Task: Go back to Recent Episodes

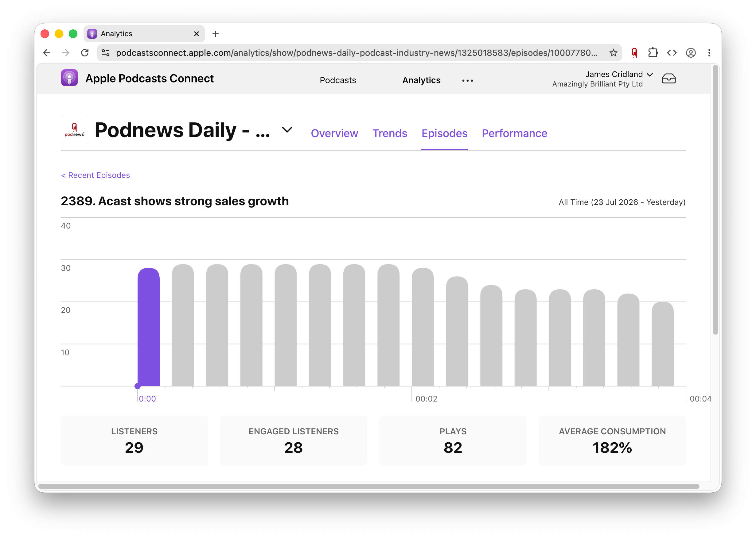Action: (95, 175)
